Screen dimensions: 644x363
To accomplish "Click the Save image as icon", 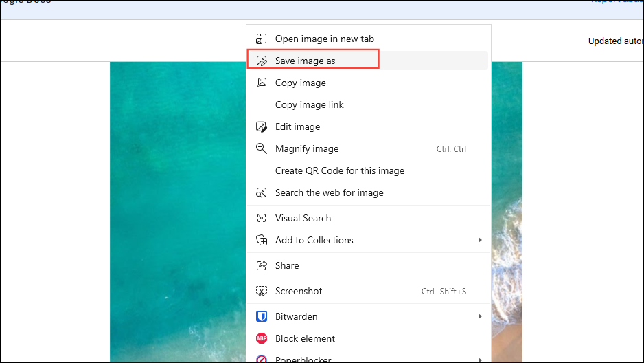I will [261, 60].
